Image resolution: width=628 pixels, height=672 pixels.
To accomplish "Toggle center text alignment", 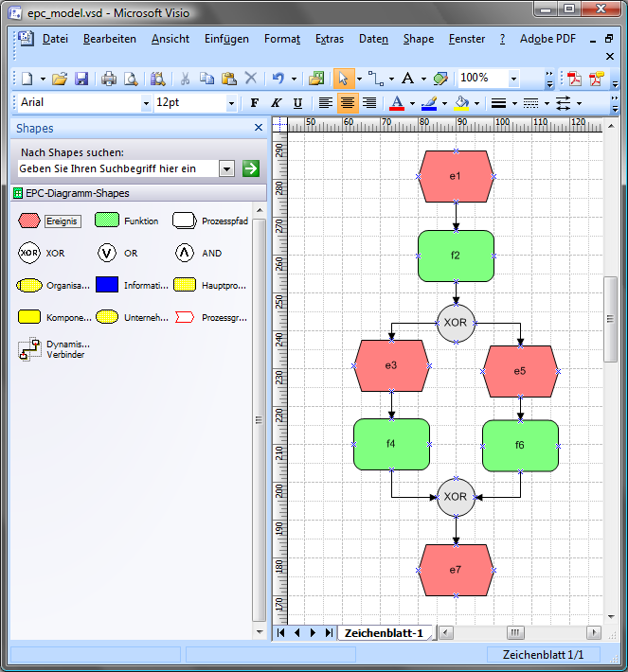I will click(347, 103).
